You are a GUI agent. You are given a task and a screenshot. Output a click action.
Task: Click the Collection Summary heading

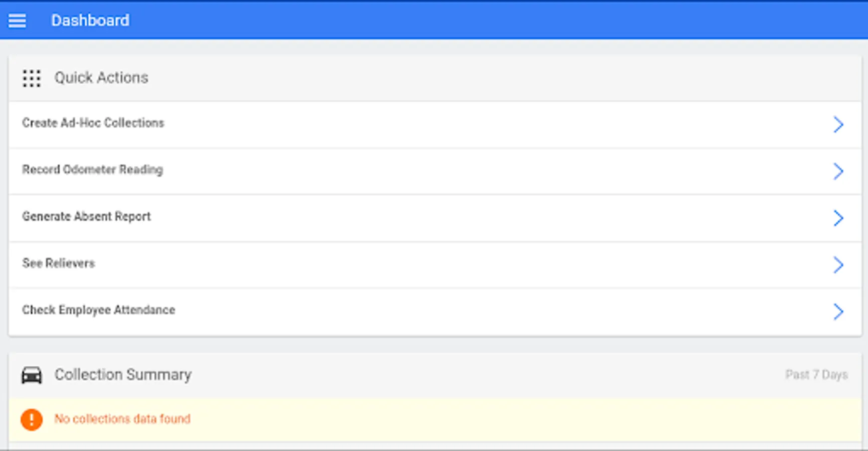coord(123,375)
